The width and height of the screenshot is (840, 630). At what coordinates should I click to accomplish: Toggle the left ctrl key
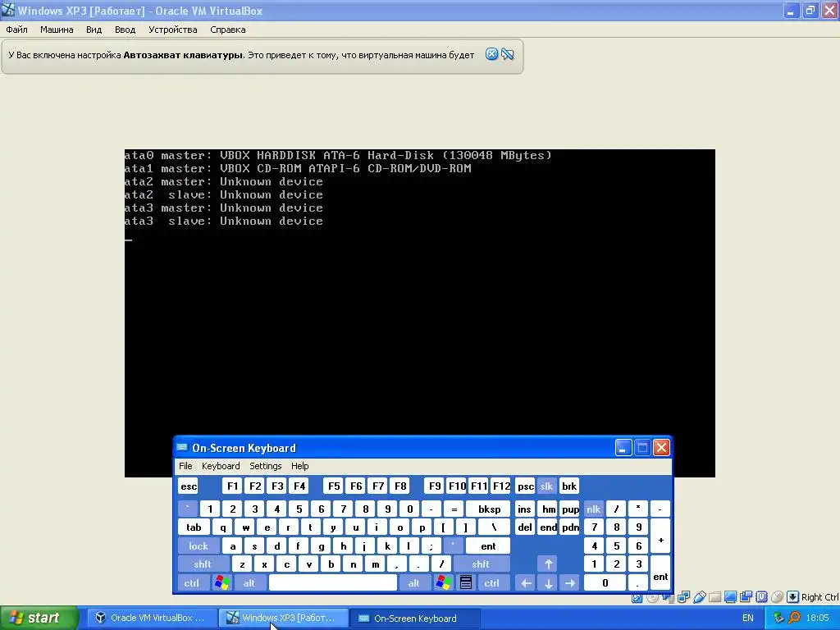tap(192, 583)
